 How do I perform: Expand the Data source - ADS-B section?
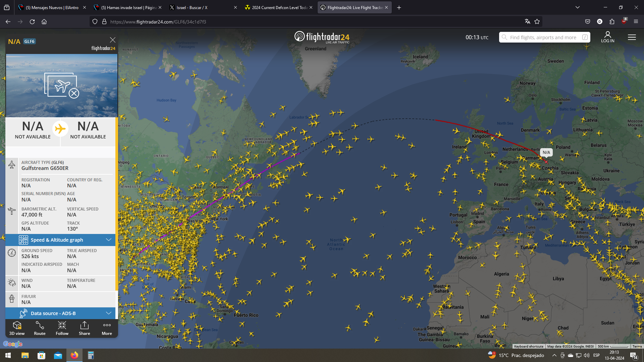[x=60, y=313]
